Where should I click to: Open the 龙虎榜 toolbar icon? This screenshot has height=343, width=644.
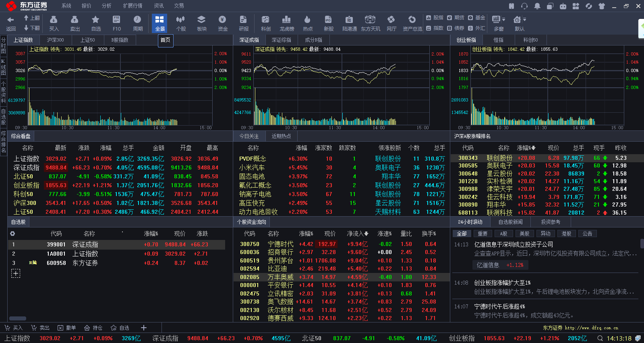coord(286,23)
